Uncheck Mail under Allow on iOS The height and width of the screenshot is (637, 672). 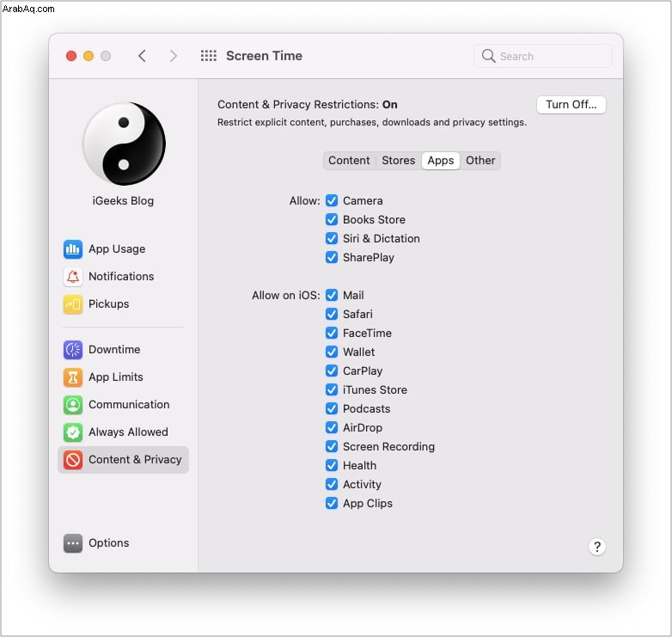(332, 296)
